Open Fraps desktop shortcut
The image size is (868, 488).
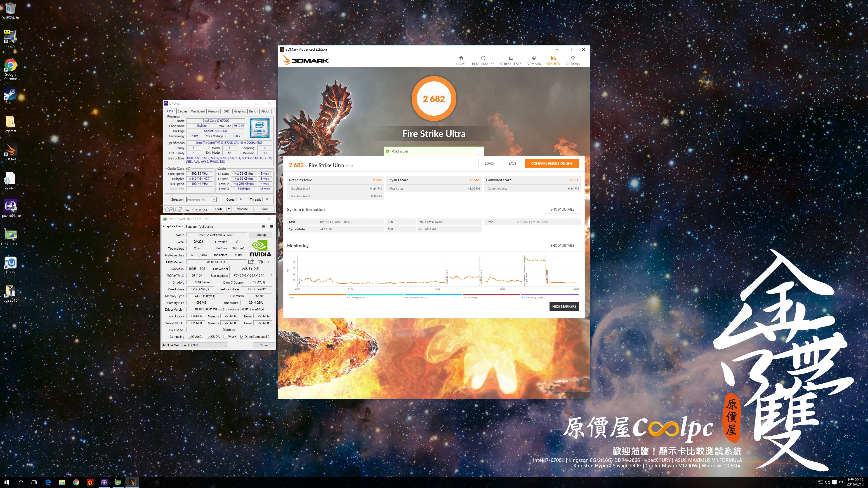[x=10, y=38]
